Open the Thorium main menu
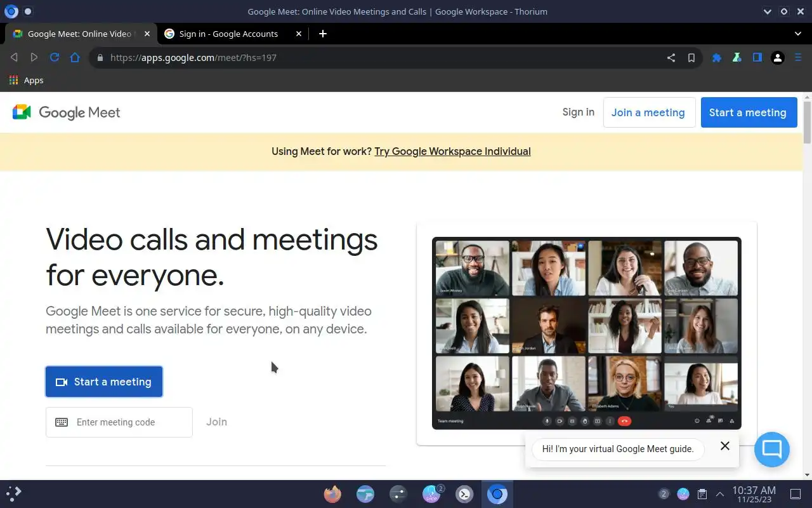812x508 pixels. (x=798, y=58)
